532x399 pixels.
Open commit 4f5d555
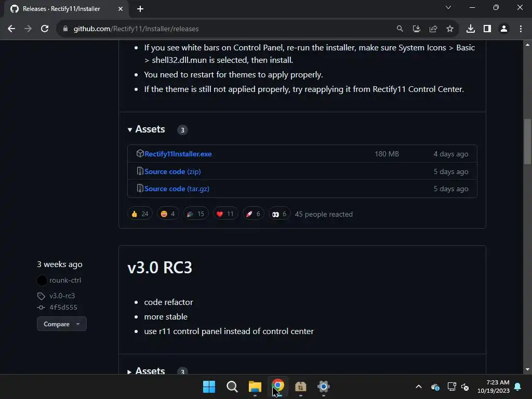[x=63, y=308]
